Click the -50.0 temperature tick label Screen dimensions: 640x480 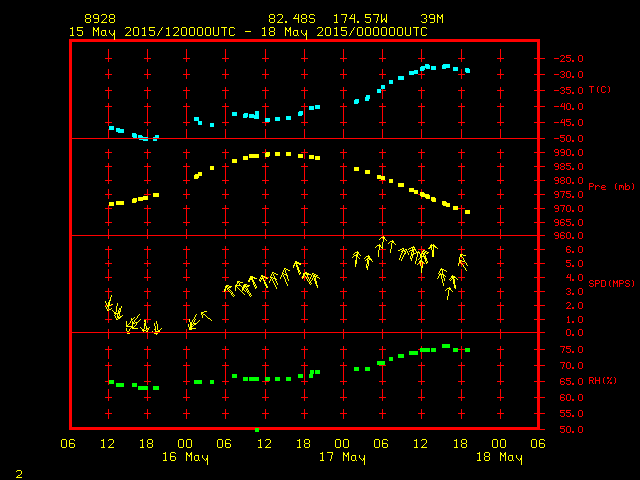point(569,139)
